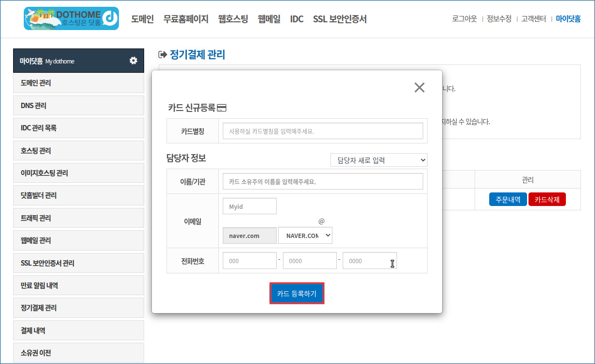595x364 pixels.
Task: Open the SSL 보안인증서 menu
Action: (x=340, y=19)
